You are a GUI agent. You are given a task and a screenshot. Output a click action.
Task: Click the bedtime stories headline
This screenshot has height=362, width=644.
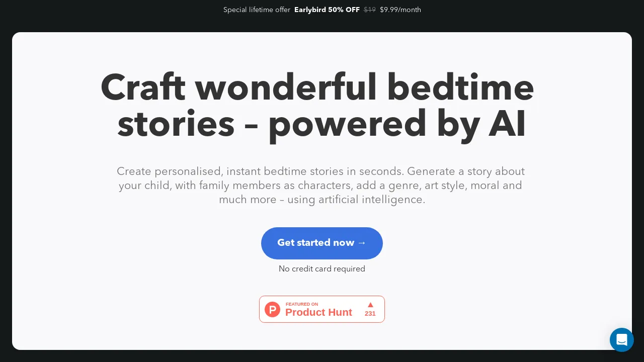point(318,106)
